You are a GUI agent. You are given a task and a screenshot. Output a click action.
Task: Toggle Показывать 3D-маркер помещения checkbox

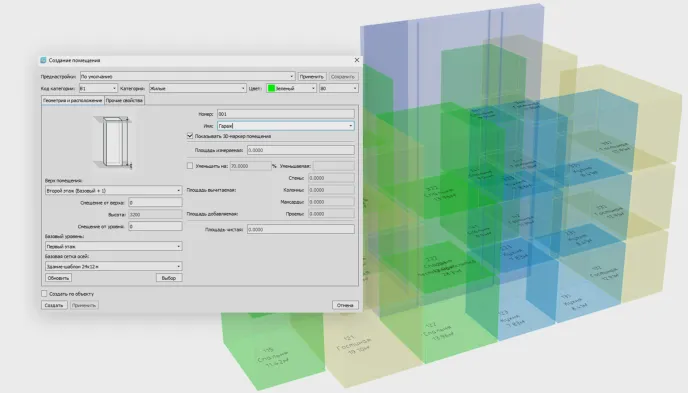tap(190, 136)
